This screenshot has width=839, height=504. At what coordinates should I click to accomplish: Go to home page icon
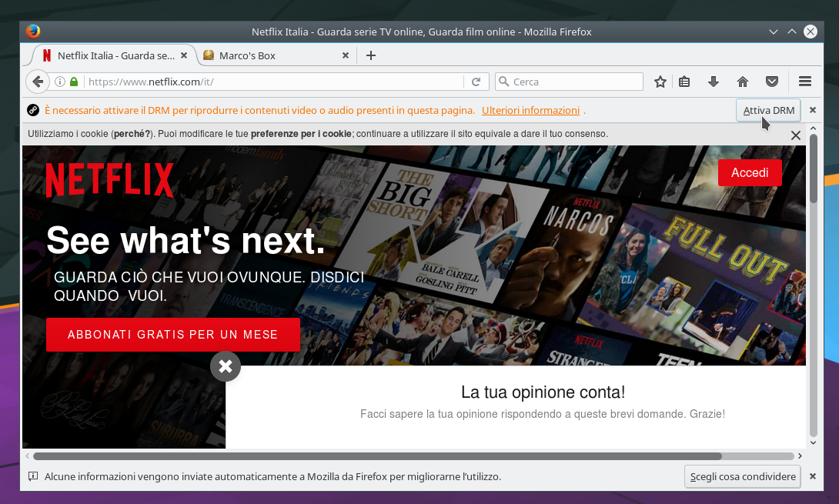tap(743, 82)
